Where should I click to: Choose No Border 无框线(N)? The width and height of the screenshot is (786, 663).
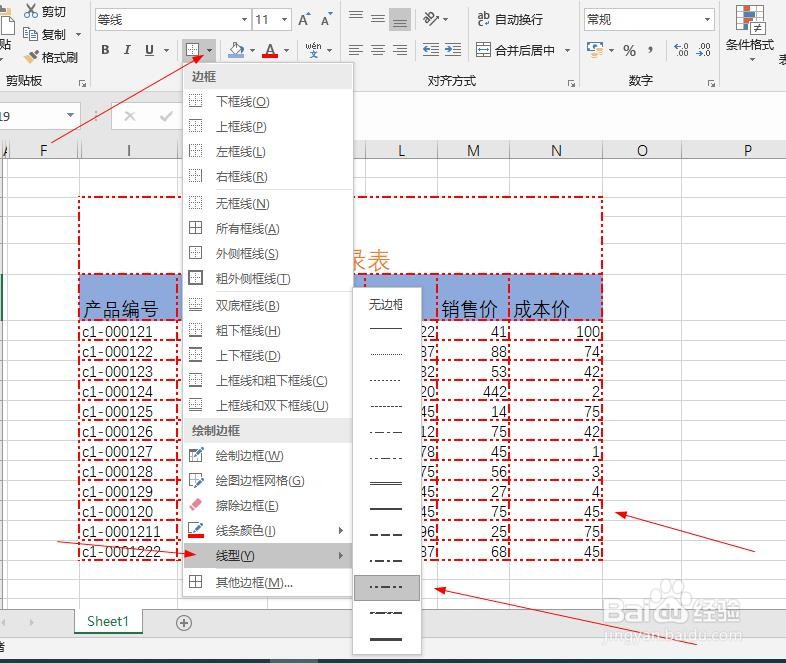[267, 203]
